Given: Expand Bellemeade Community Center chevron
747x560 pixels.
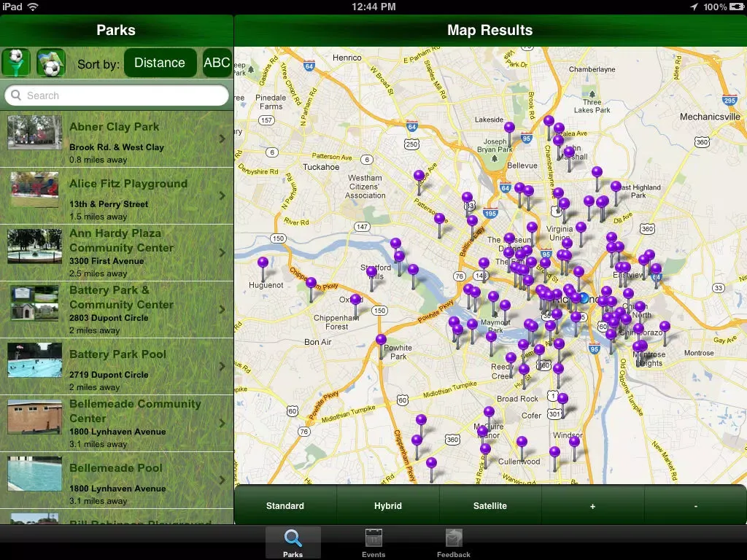Looking at the screenshot, I should pyautogui.click(x=222, y=423).
